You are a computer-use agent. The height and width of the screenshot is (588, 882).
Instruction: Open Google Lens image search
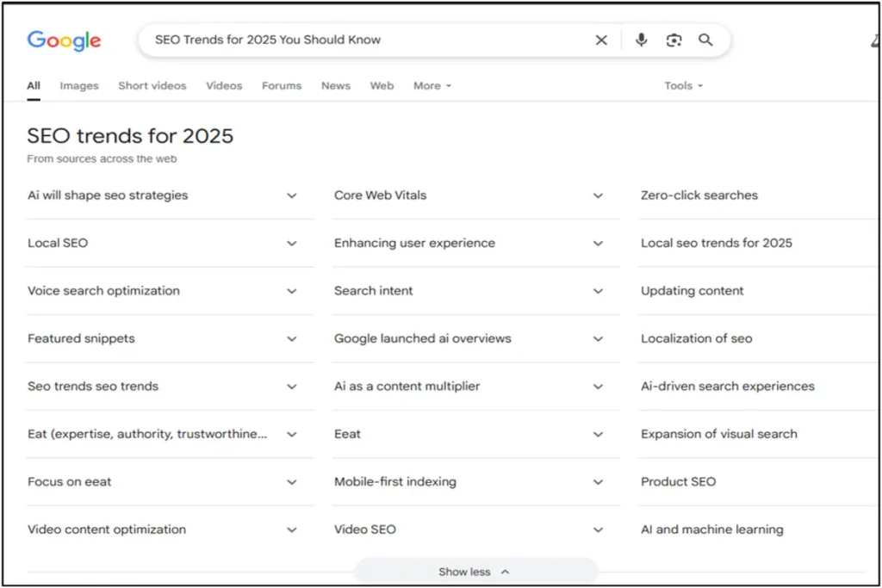coord(674,40)
